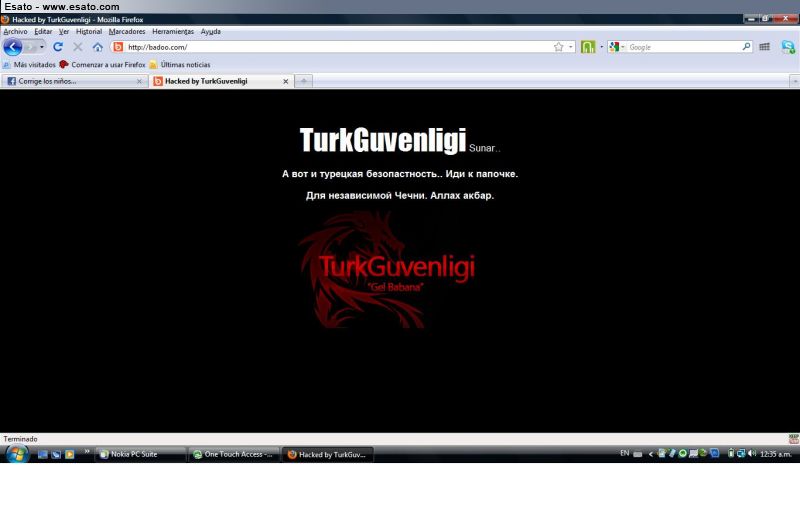This screenshot has height=511, width=800.
Task: Open the address bar URL history dropdown
Action: point(570,47)
